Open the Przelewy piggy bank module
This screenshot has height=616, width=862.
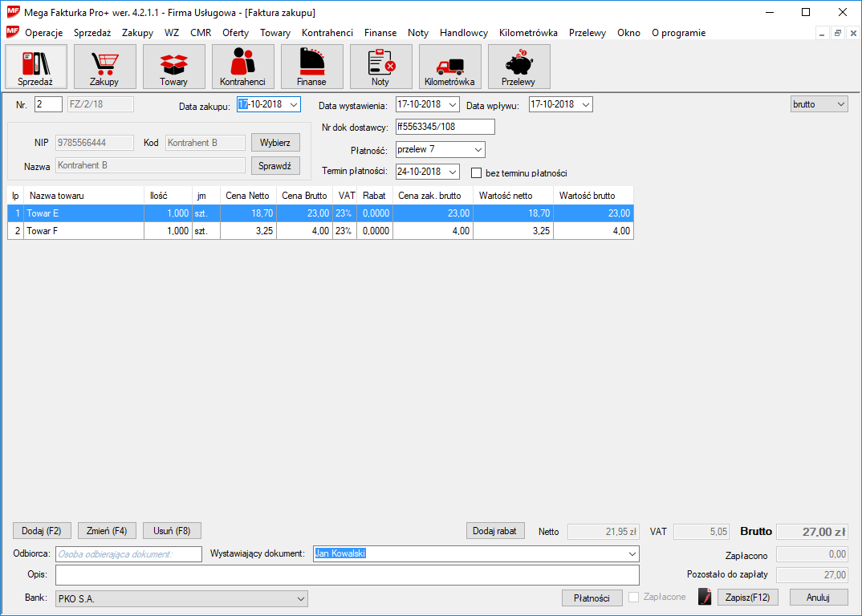[518, 67]
